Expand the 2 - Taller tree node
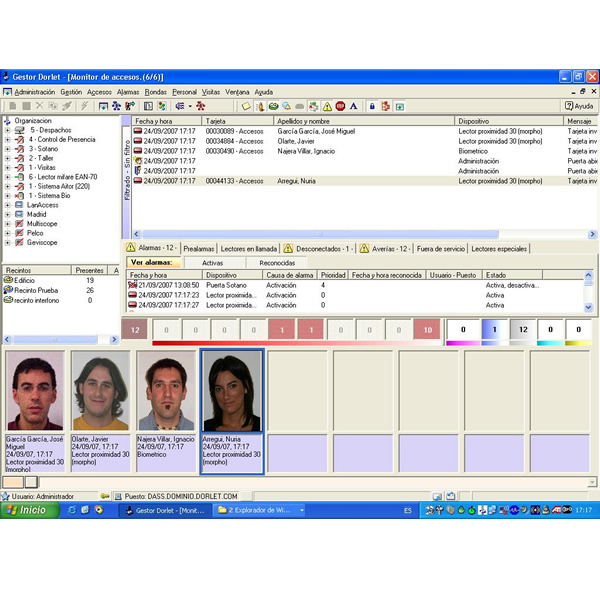Screen dimensions: 600x600 click(x=7, y=158)
